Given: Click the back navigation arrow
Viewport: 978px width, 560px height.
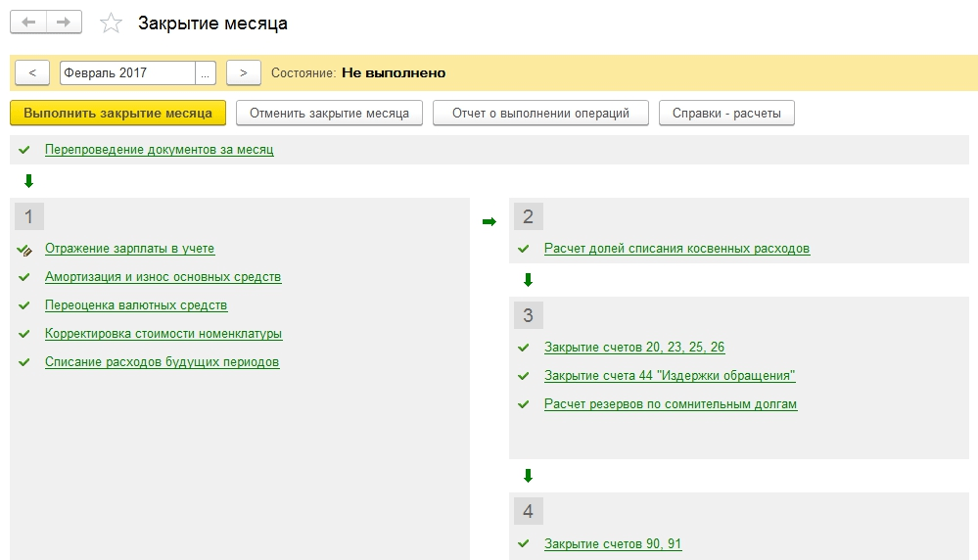Looking at the screenshot, I should click(29, 22).
